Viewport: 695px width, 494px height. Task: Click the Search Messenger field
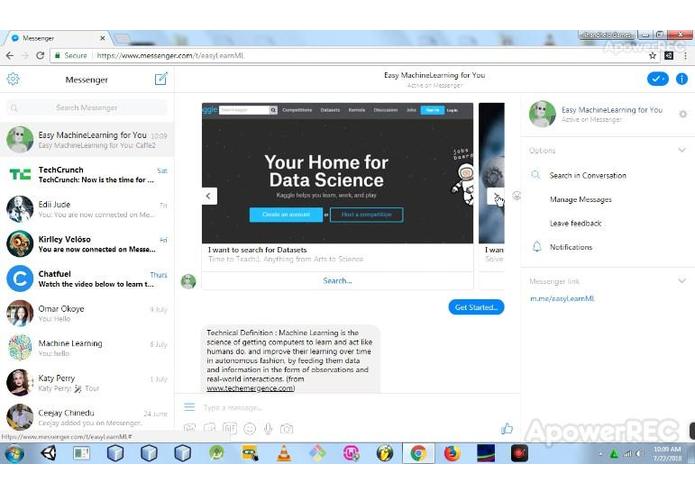pos(87,108)
